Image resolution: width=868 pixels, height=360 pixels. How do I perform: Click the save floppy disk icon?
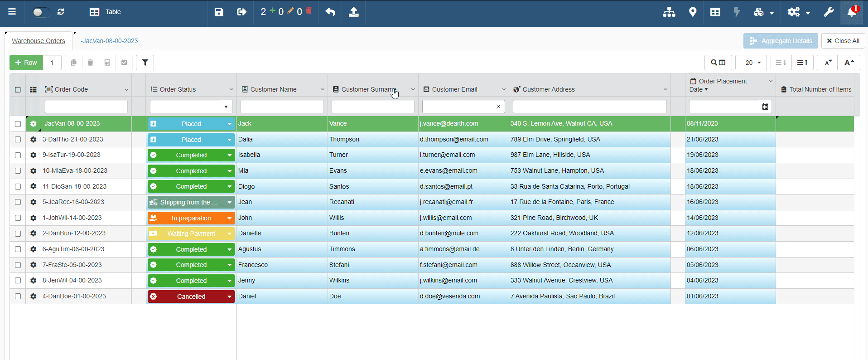click(x=219, y=12)
